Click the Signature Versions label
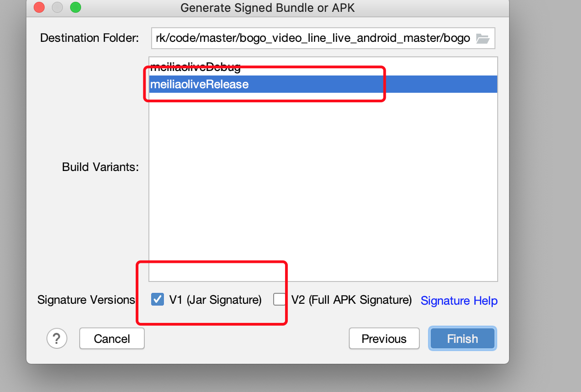Viewport: 581px width, 392px height. (x=86, y=300)
